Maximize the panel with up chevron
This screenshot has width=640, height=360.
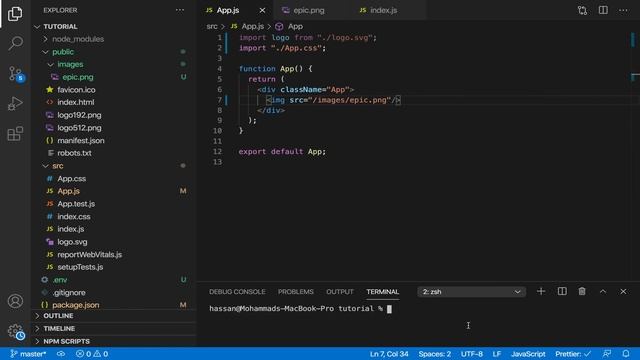tap(603, 291)
